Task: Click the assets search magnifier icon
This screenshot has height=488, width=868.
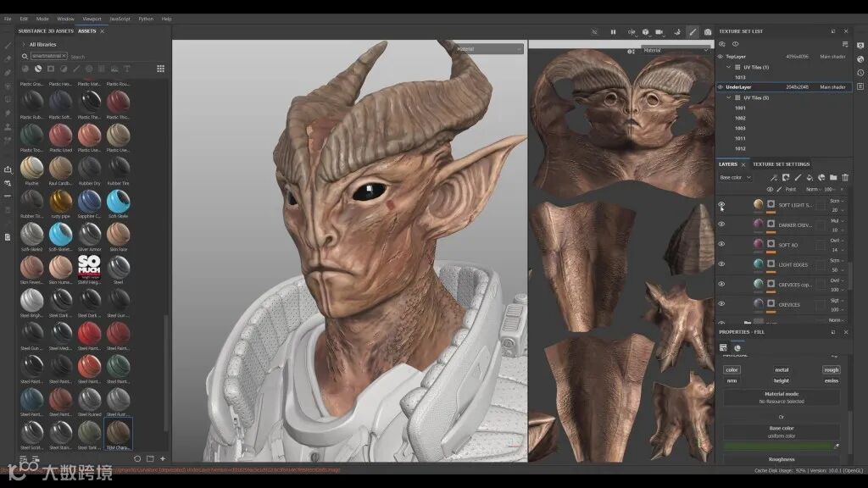Action: [25, 57]
